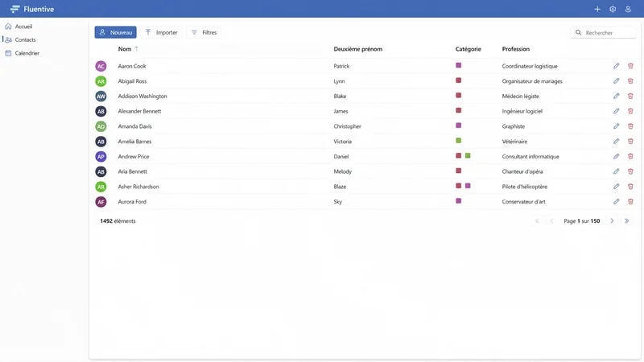Edit Andrew Price pencil icon
This screenshot has width=644, height=362.
616,156
